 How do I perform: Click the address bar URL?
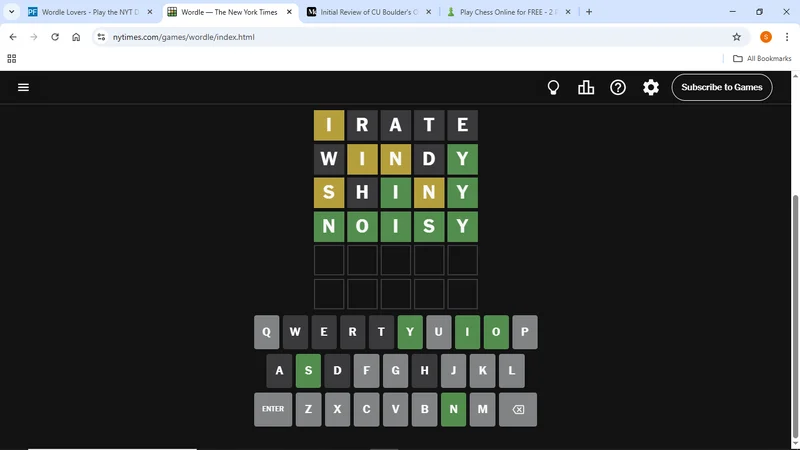point(184,37)
